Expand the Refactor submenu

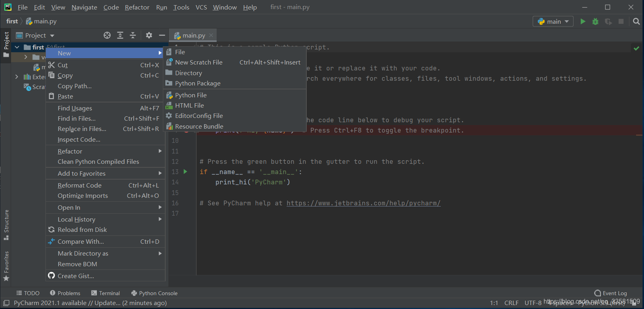(105, 151)
